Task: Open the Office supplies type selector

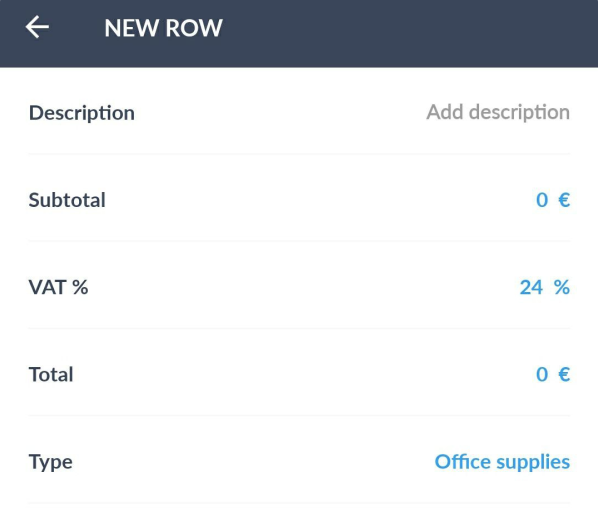Action: 502,462
